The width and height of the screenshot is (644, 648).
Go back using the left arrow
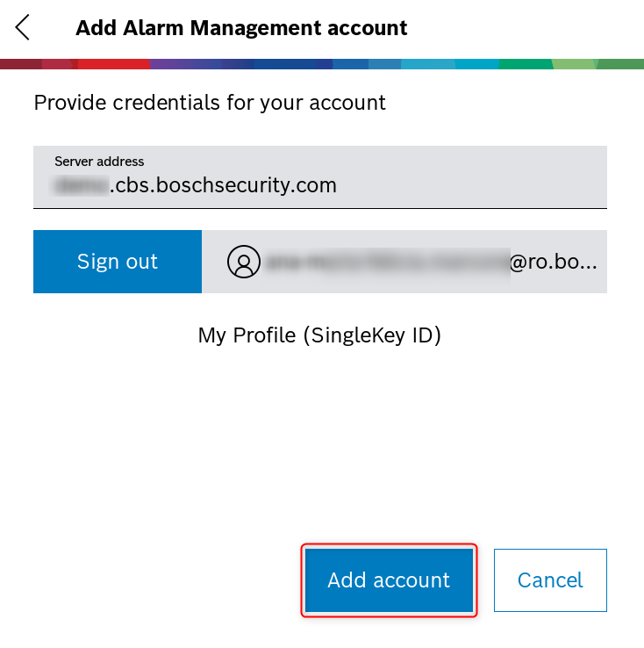coord(23,27)
